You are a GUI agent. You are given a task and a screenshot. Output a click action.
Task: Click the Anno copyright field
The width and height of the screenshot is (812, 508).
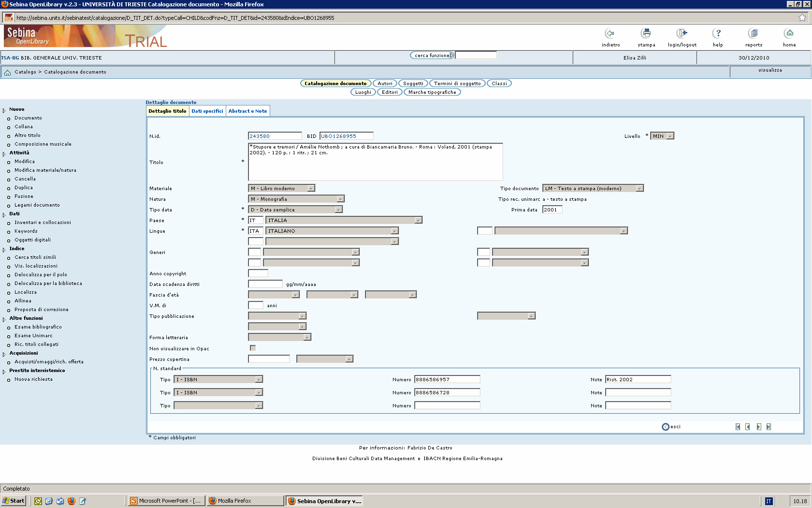click(x=258, y=273)
